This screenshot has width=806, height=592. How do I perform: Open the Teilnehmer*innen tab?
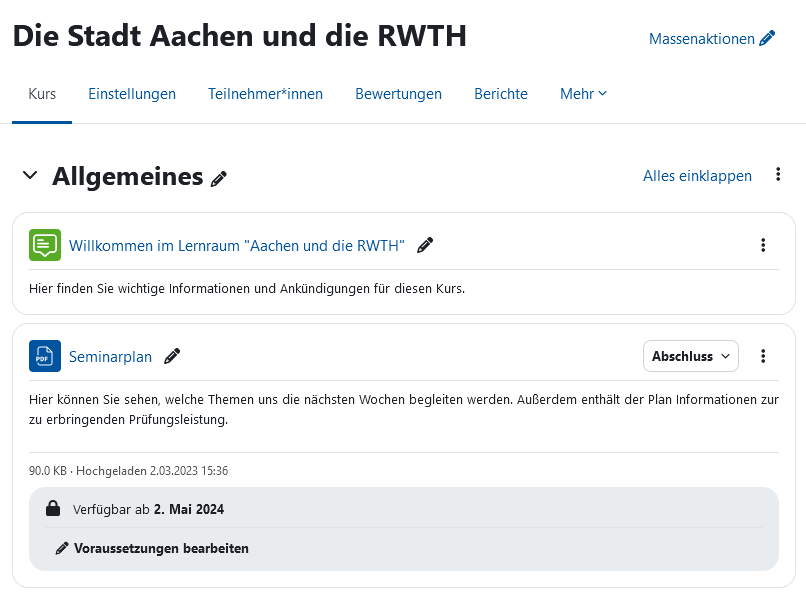pyautogui.click(x=264, y=93)
